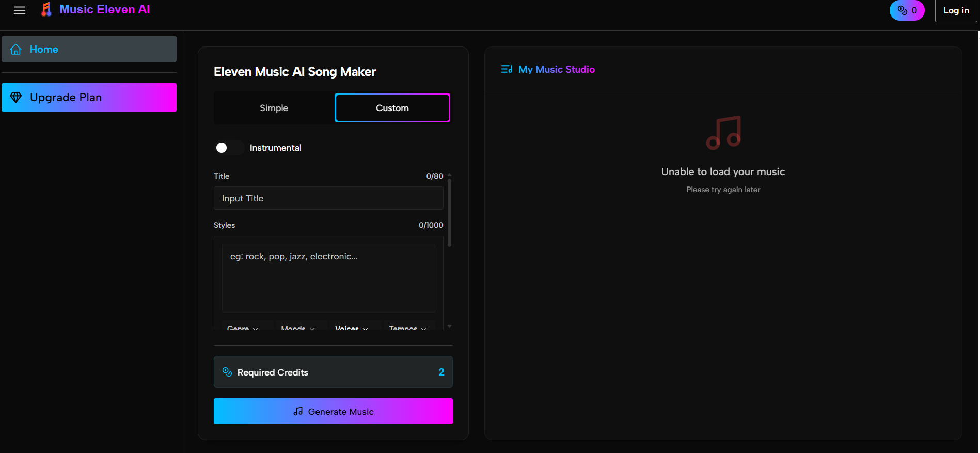
Task: Click the Input Title field
Action: [x=328, y=198]
